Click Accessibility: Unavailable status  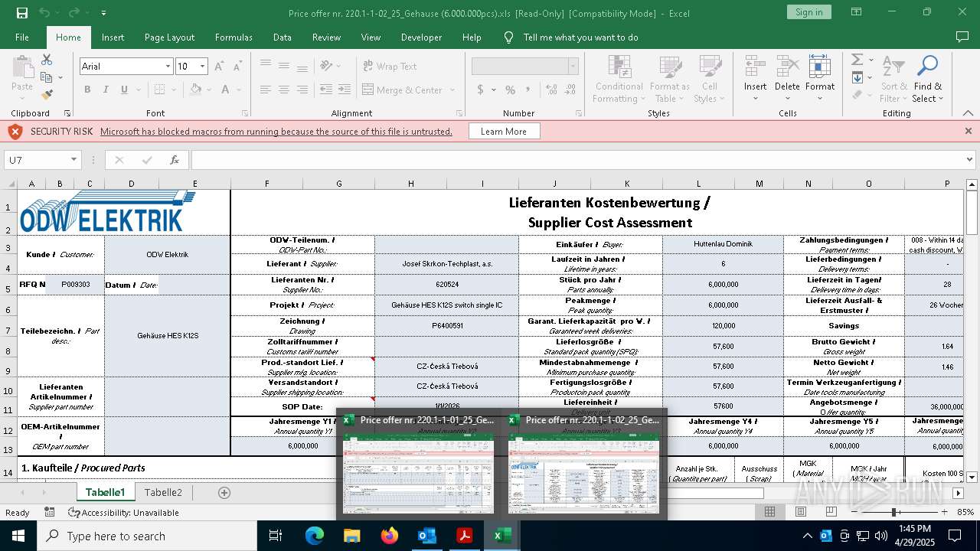[x=123, y=513]
